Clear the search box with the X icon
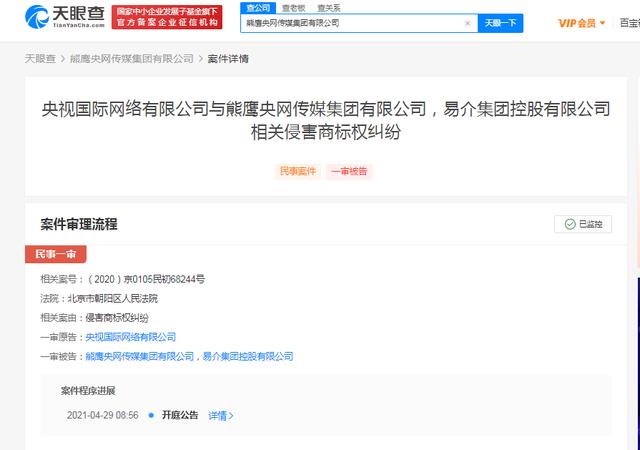Viewport: 640px width, 450px height. [x=468, y=22]
